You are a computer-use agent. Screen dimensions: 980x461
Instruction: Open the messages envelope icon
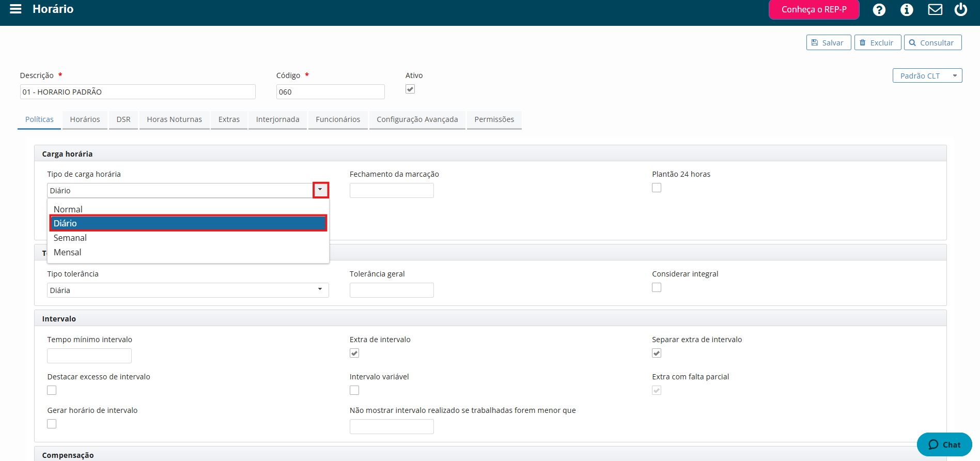click(x=935, y=9)
